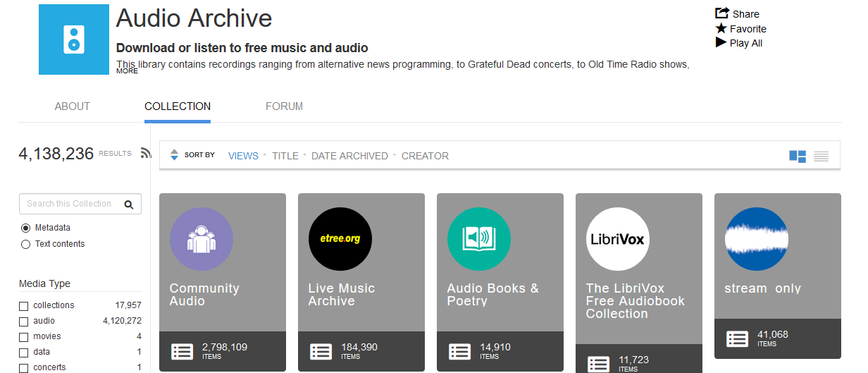Switch to list view layout
This screenshot has width=868, height=373.
(x=821, y=157)
